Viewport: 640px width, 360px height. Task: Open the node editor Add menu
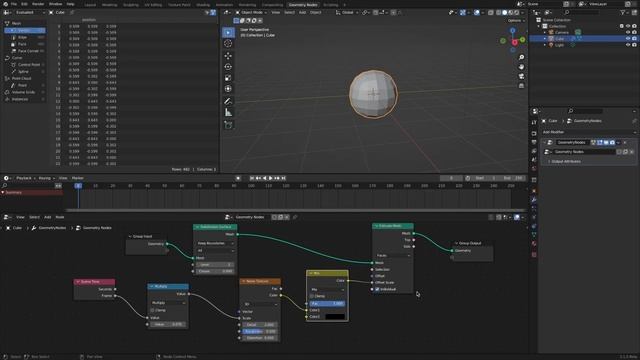tap(47, 217)
